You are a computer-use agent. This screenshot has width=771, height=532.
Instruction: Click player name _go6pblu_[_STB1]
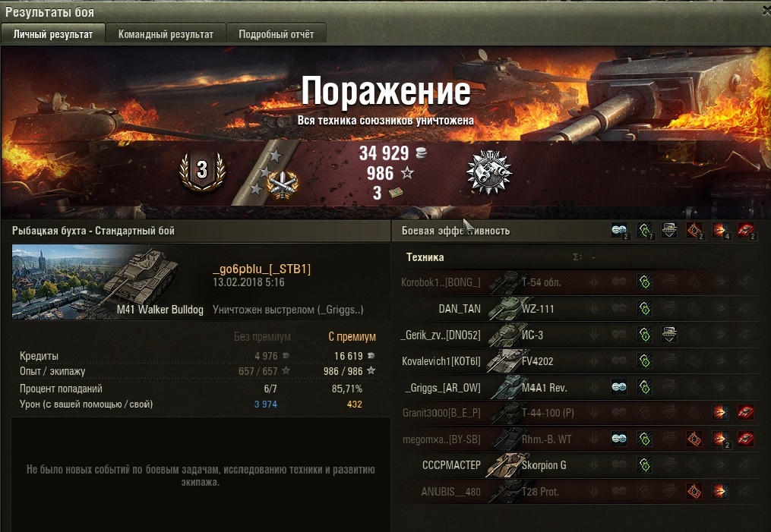pyautogui.click(x=261, y=269)
